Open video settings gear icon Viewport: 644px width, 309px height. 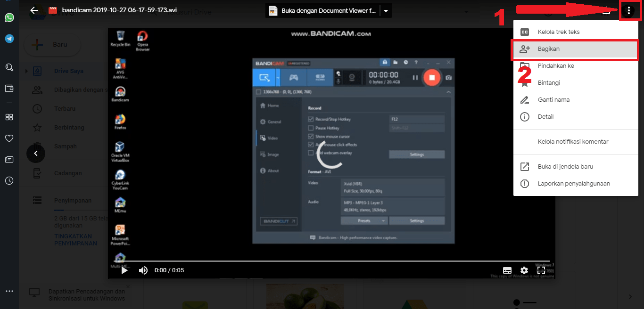pos(524,270)
